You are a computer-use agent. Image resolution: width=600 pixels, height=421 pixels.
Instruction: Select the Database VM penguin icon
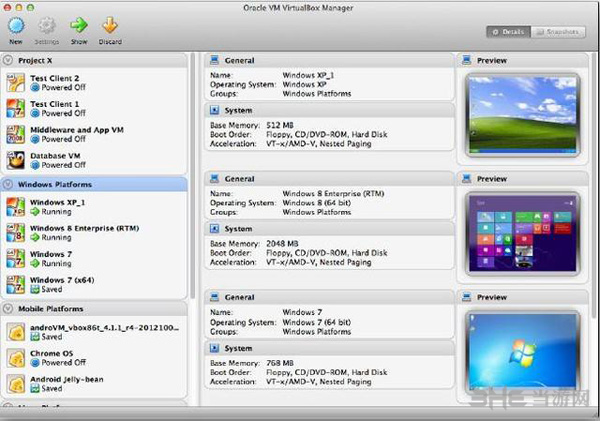pos(16,160)
